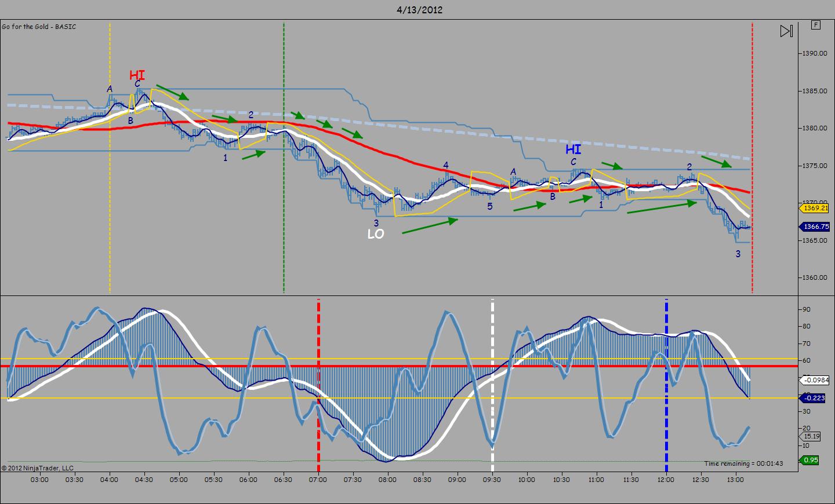Viewport: 835px width, 504px height.
Task: Click the 04:00 time axis label
Action: point(109,480)
